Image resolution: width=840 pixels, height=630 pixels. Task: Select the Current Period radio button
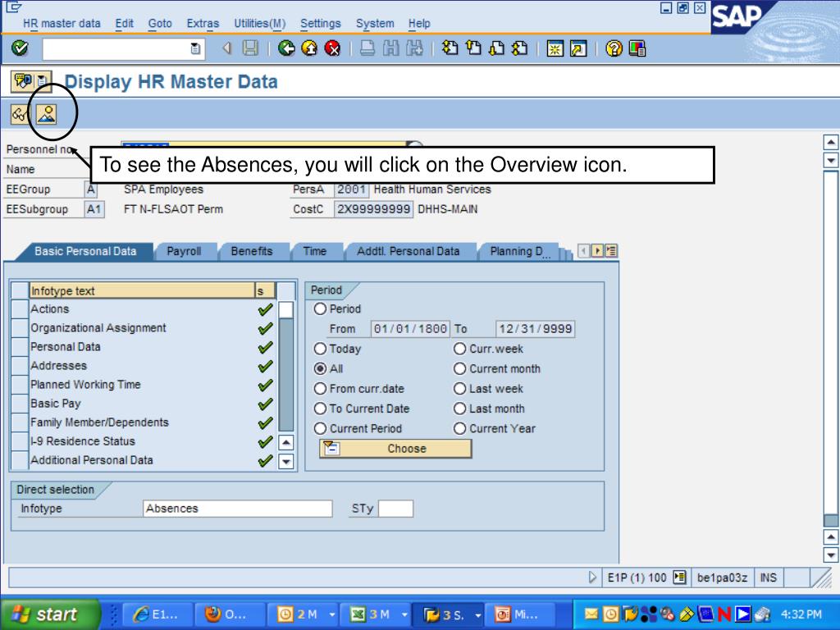tap(320, 428)
